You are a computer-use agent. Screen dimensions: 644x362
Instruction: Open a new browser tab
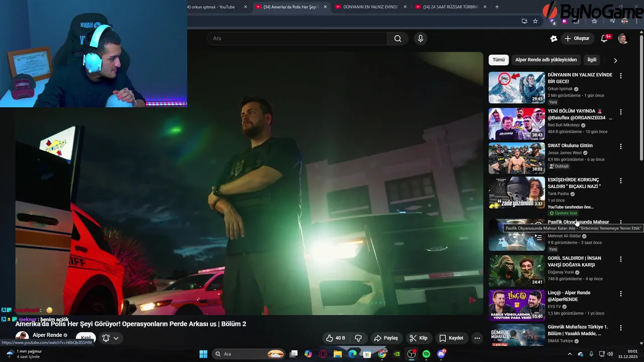point(497,7)
